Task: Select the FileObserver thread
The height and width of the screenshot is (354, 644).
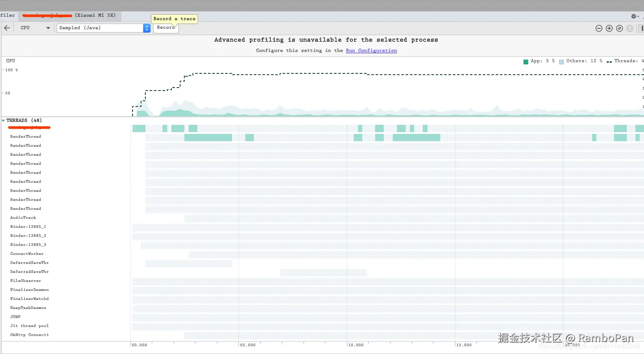Action: (x=26, y=281)
